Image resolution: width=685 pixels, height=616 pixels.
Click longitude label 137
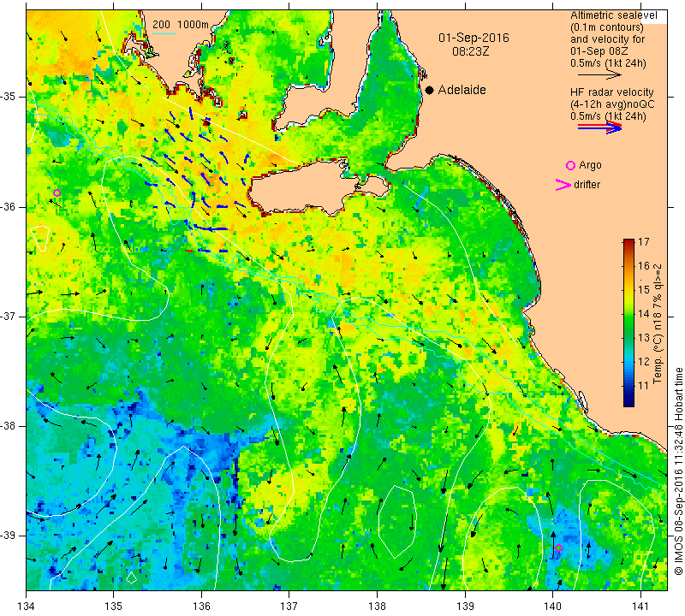point(289,607)
